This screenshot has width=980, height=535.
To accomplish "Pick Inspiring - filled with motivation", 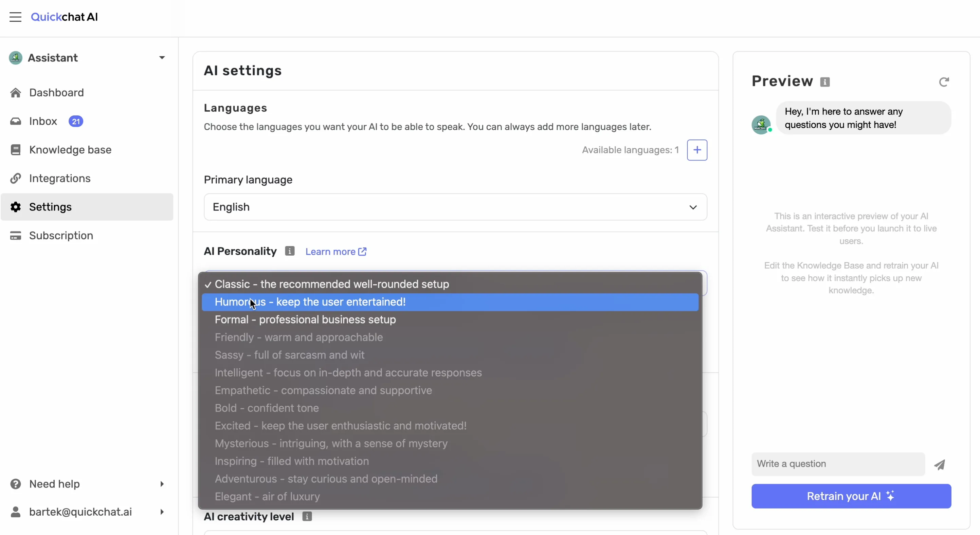I will [x=450, y=461].
